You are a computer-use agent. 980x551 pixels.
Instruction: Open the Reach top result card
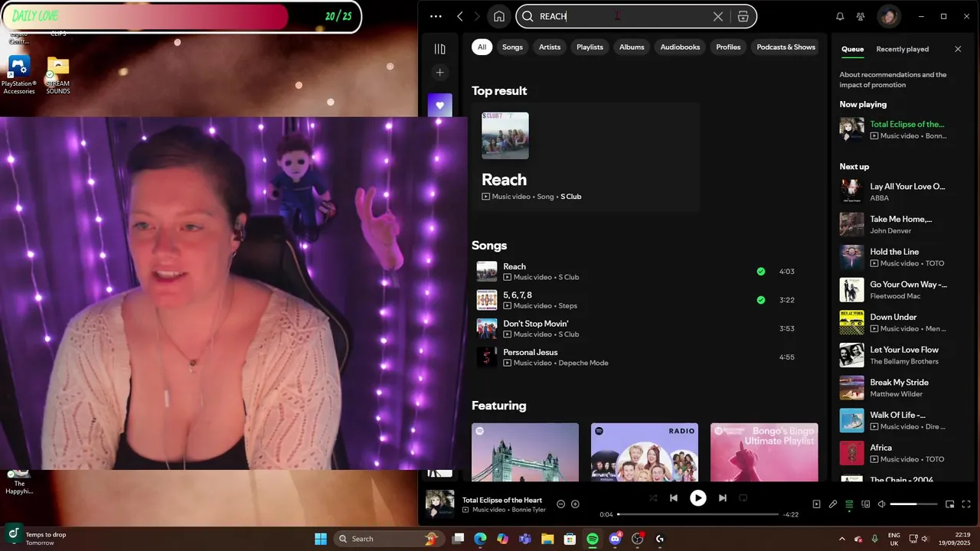(586, 157)
